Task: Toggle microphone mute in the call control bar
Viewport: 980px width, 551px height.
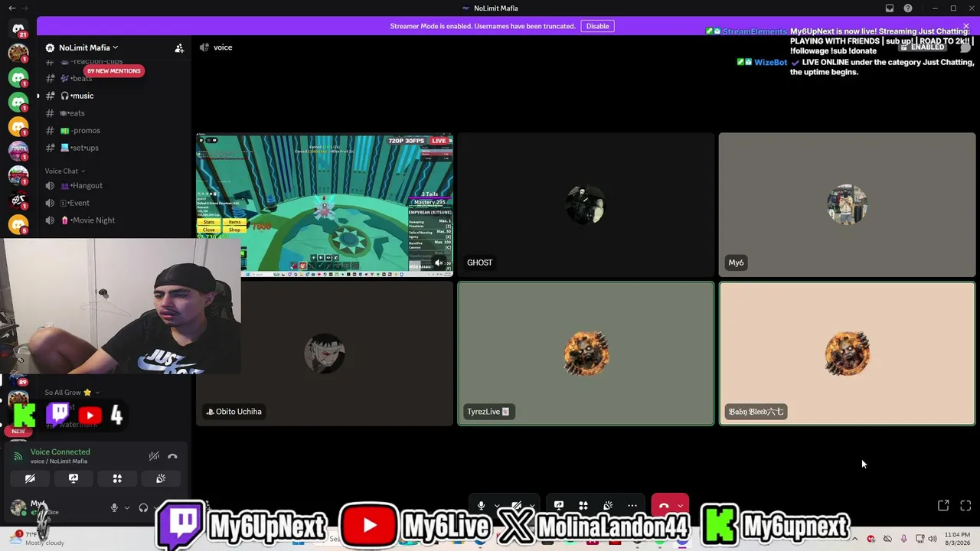Action: [481, 506]
